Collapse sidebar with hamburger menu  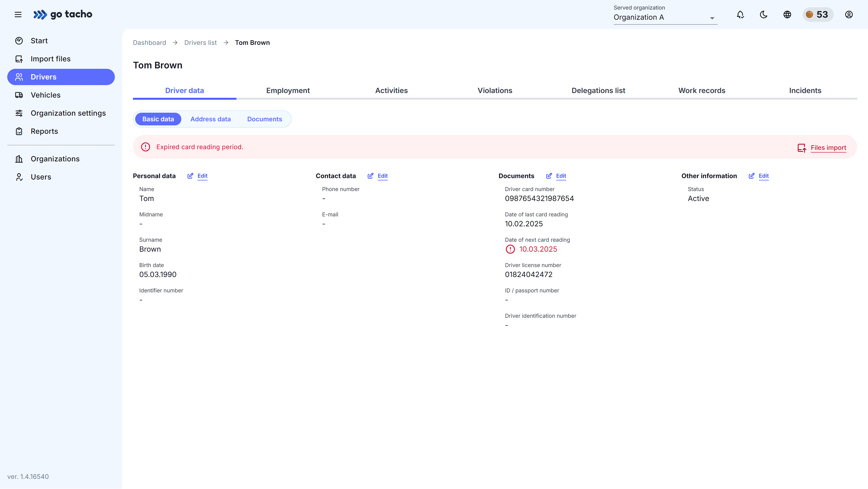click(x=18, y=14)
